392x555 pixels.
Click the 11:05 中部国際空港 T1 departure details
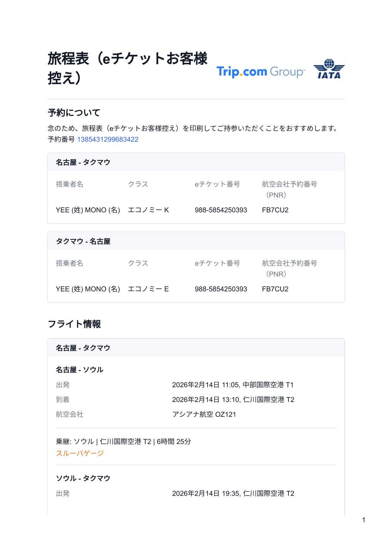click(x=233, y=385)
